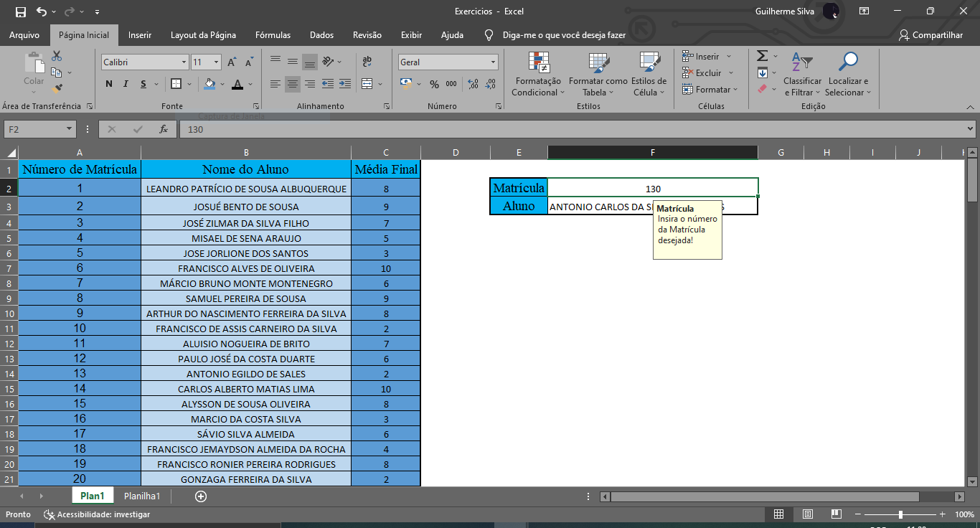Image resolution: width=980 pixels, height=528 pixels.
Task: Click the Clear eraser icon
Action: pyautogui.click(x=763, y=89)
